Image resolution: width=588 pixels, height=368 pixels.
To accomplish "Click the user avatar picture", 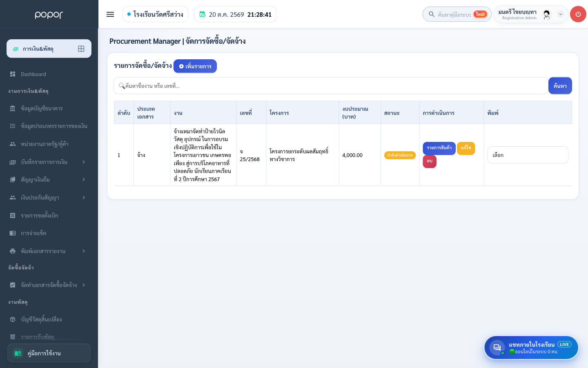I will (x=547, y=14).
